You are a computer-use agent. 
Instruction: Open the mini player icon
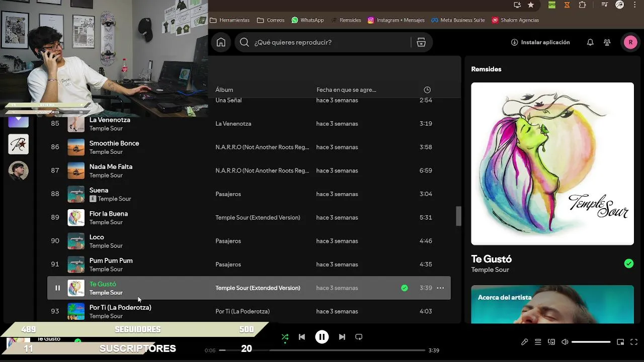pos(620,342)
